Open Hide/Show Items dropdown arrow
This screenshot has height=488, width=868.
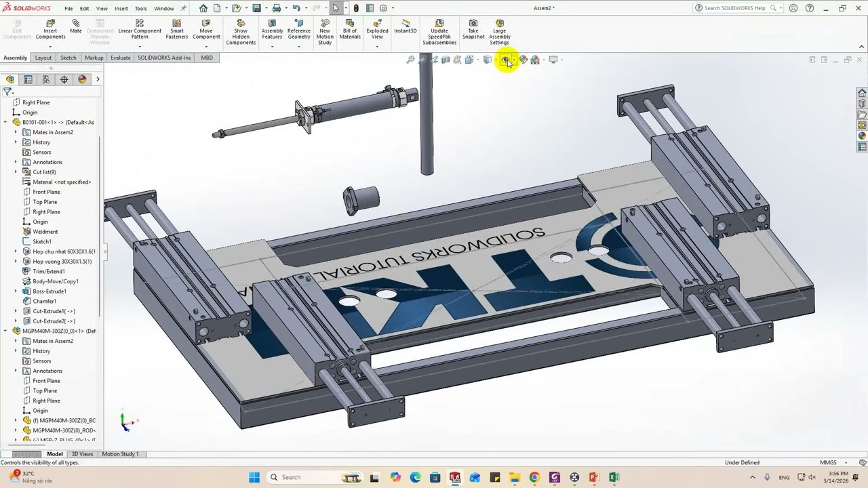click(514, 60)
